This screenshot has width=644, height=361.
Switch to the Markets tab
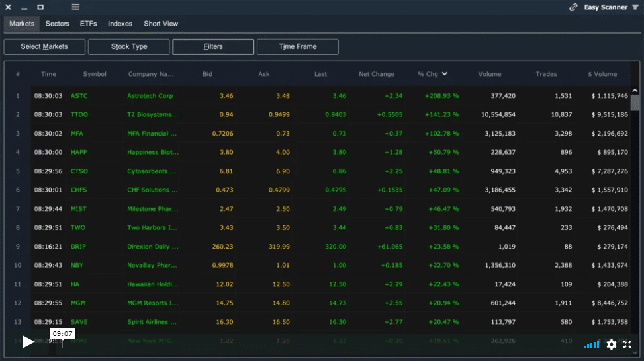tap(22, 24)
